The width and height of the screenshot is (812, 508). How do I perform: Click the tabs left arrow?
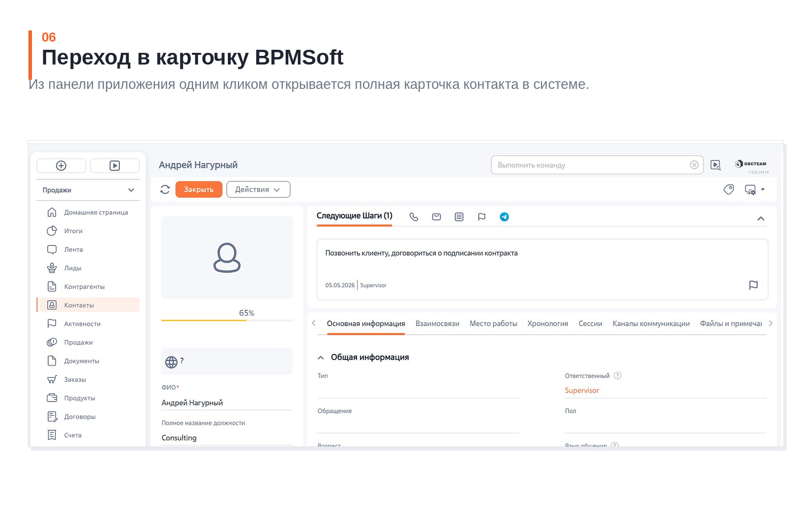[x=314, y=323]
